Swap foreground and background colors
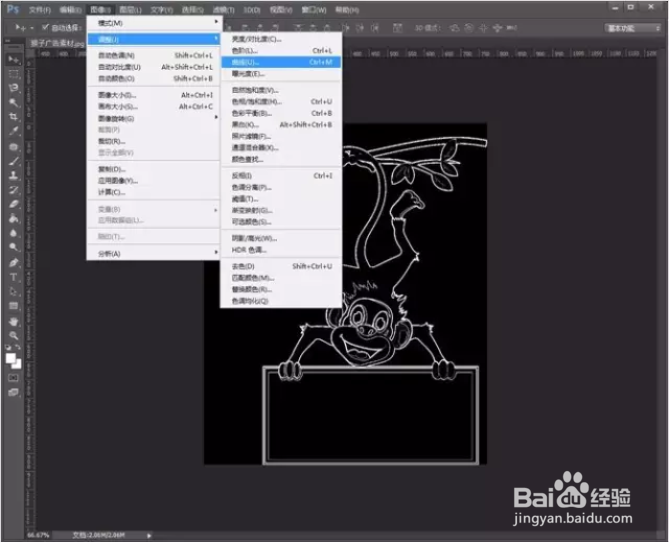The image size is (669, 542). [17, 347]
